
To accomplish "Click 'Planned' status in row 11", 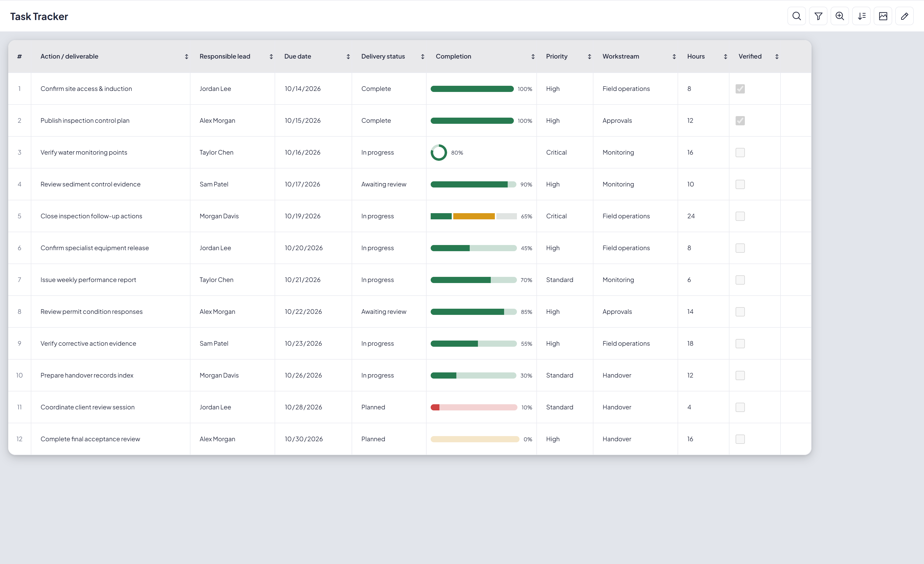I will click(x=373, y=407).
